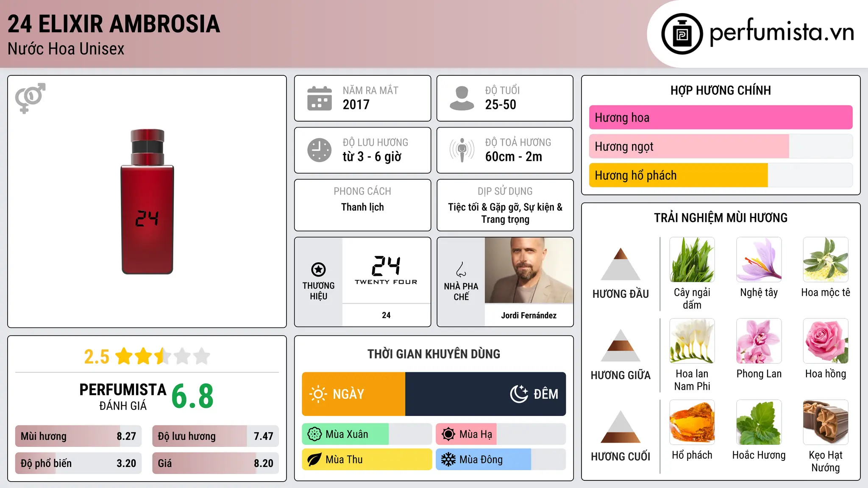Click the brand name 24 under the logo
The height and width of the screenshot is (488, 868).
[x=386, y=315]
